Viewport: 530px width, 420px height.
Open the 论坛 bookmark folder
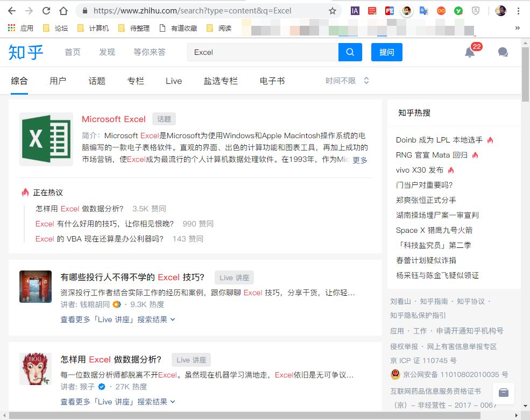(55, 28)
